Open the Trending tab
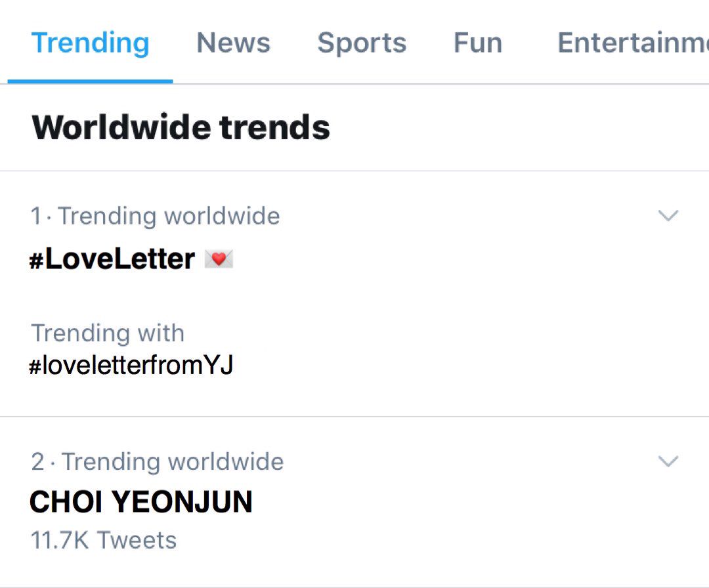709x588 pixels. (x=90, y=43)
